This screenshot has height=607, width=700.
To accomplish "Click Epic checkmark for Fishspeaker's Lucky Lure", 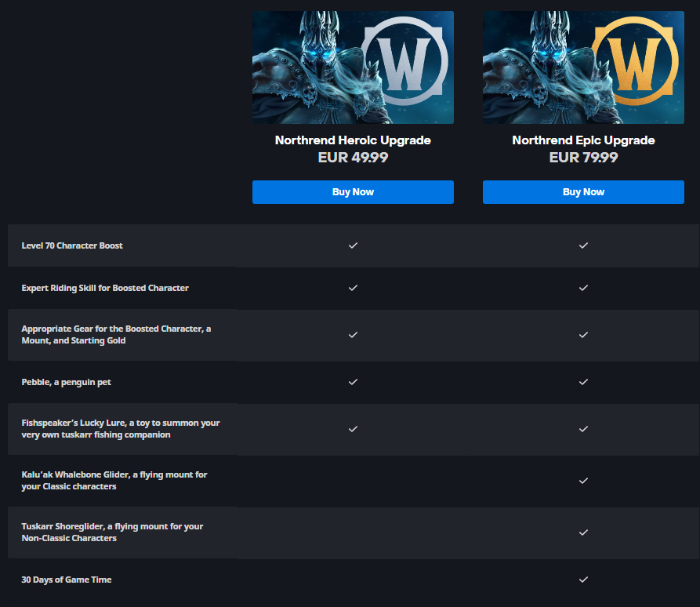I will (583, 429).
